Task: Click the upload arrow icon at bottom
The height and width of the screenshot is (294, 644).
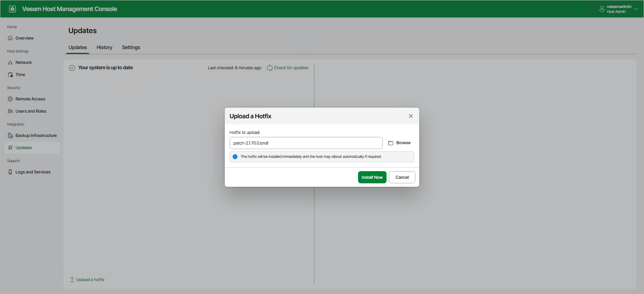Action: [x=72, y=280]
